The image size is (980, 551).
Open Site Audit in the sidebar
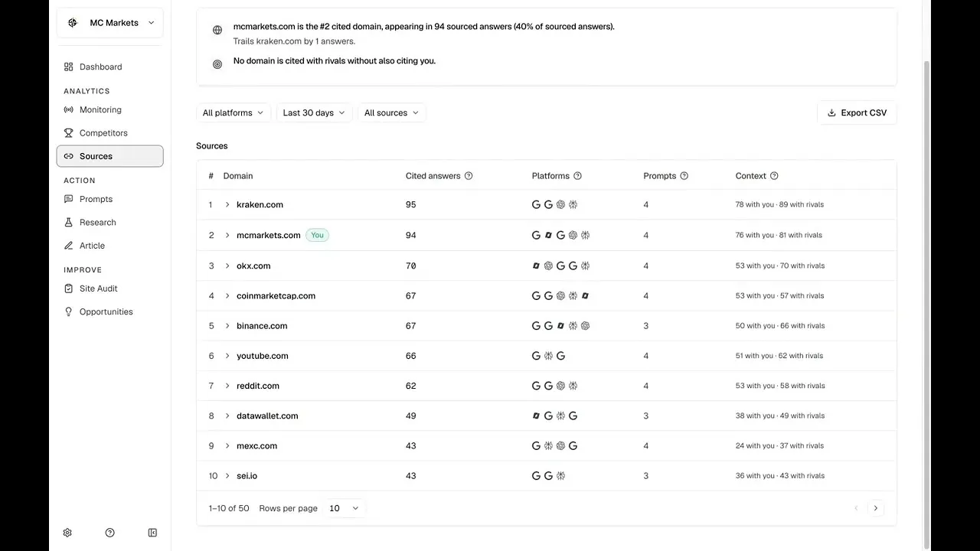click(x=110, y=289)
